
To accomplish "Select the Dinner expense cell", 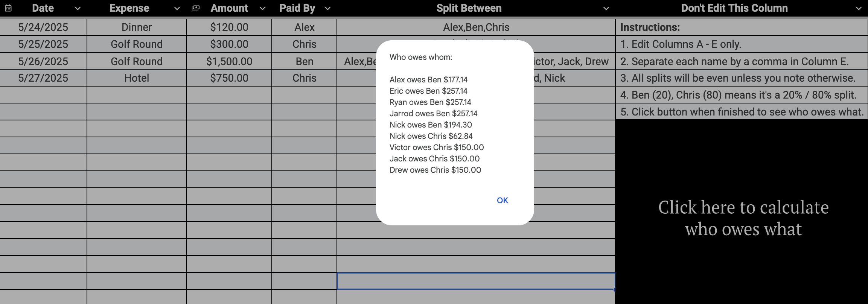I will [x=137, y=27].
